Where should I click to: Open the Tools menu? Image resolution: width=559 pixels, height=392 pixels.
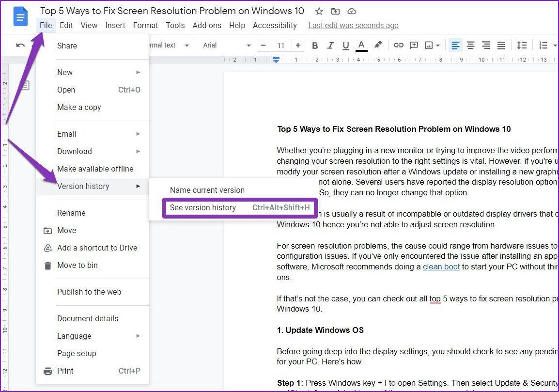click(175, 25)
